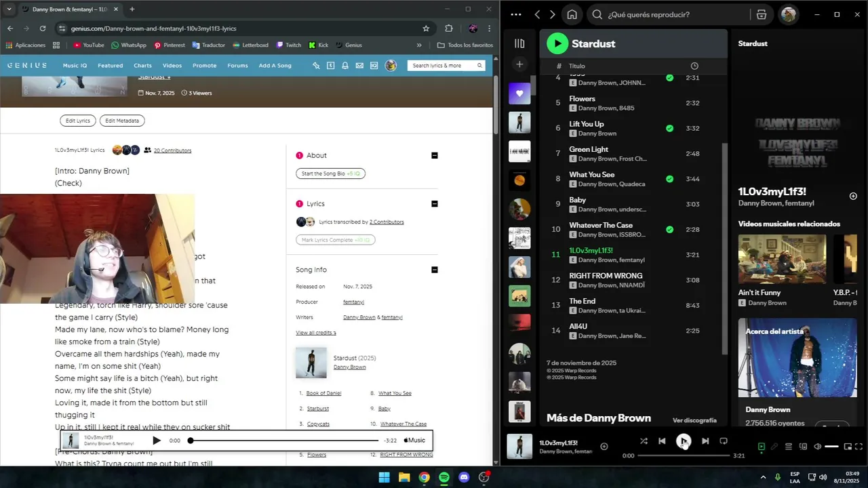Open the Videos menu on Genius

[172, 66]
